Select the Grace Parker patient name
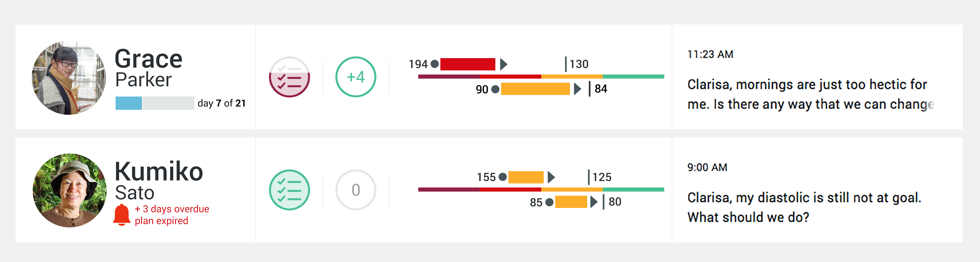The width and height of the screenshot is (980, 262). click(149, 68)
